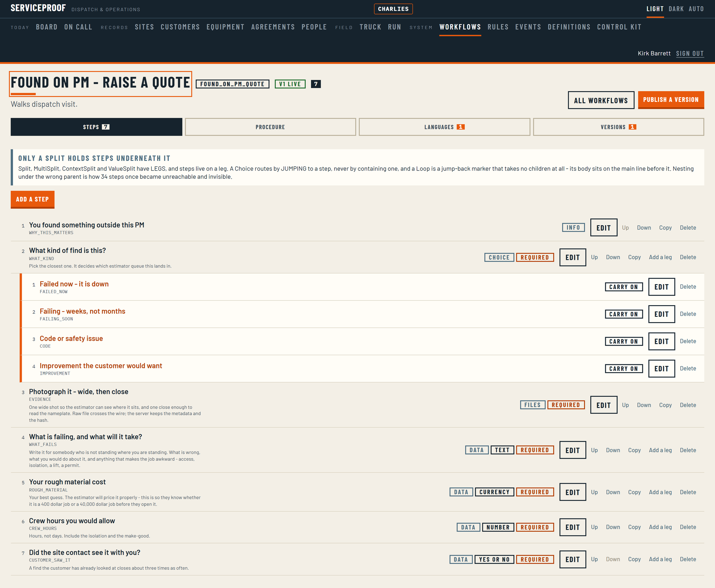The image size is (715, 588).
Task: Select the Steps tab
Action: coord(96,127)
